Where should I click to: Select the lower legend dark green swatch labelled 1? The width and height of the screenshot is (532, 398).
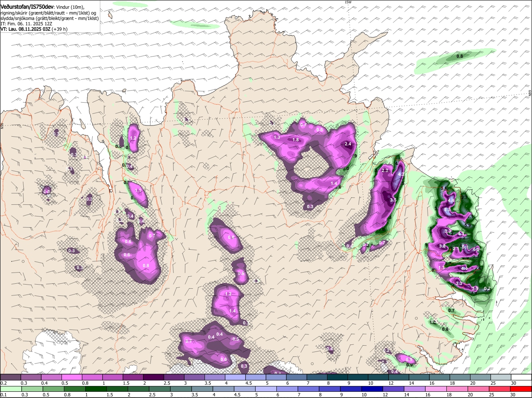[96, 389]
